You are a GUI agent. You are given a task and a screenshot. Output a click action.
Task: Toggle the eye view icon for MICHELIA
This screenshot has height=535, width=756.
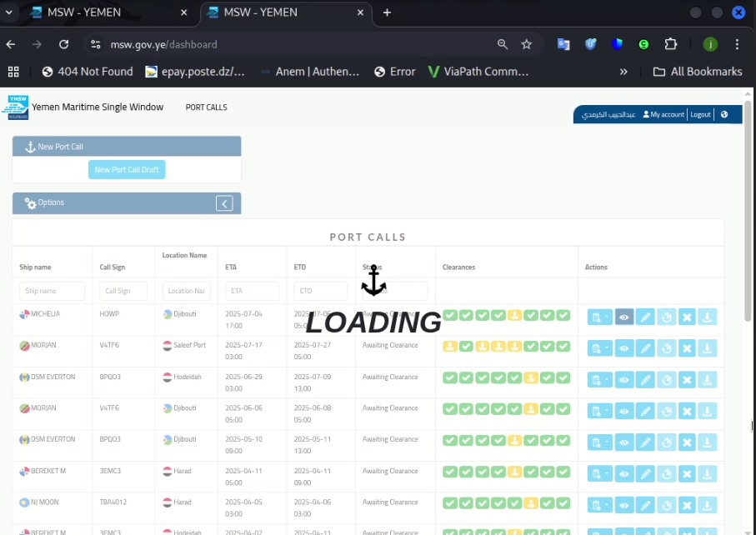click(x=624, y=317)
